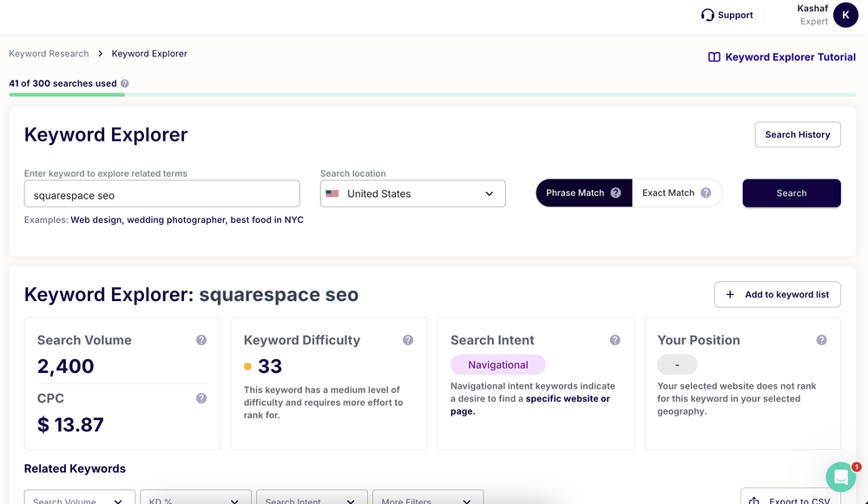Click the searches used help icon
868x504 pixels.
[x=124, y=83]
